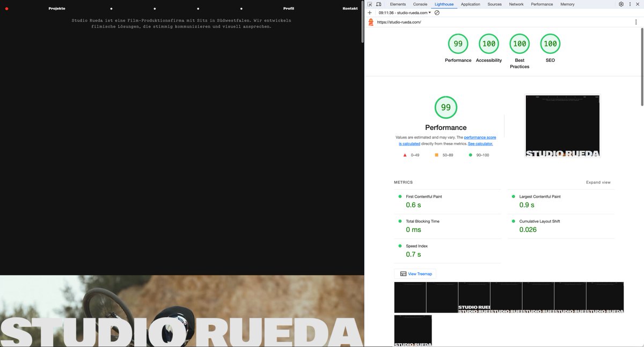This screenshot has width=644, height=347.
Task: Open Kontakt in the website navigation
Action: tap(350, 9)
